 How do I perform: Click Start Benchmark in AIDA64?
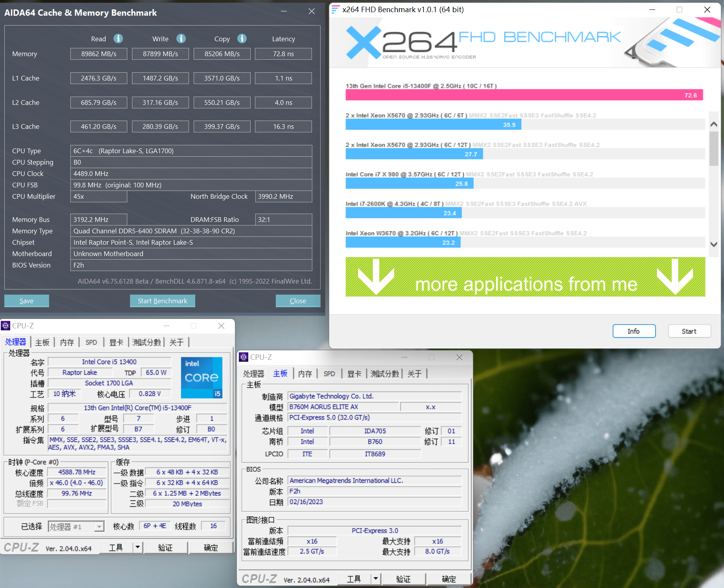click(163, 301)
